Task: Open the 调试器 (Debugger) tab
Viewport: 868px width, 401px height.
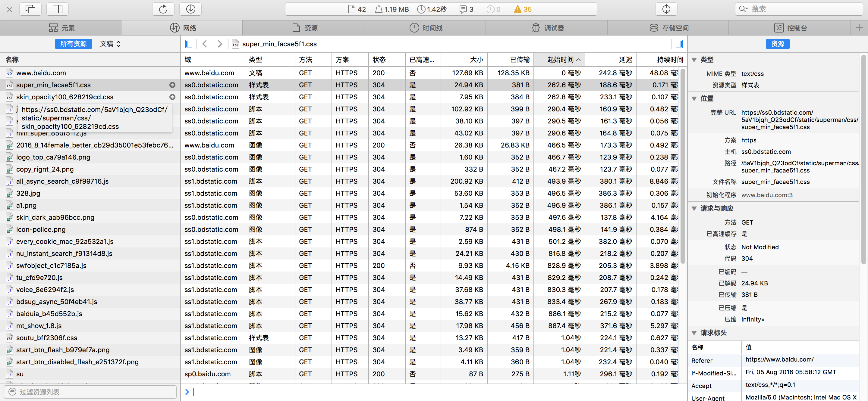Action: 546,28
